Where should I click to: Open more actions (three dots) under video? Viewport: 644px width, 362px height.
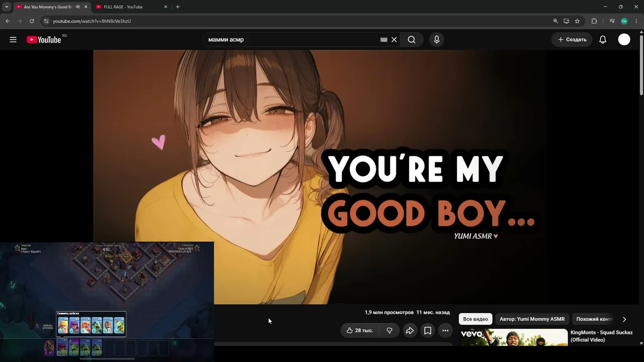click(x=445, y=330)
